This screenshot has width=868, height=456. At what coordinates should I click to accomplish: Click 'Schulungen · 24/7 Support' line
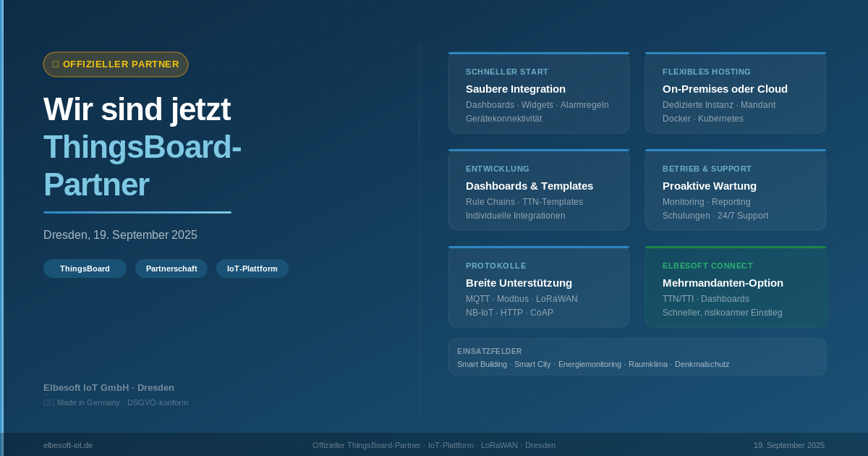click(x=715, y=216)
